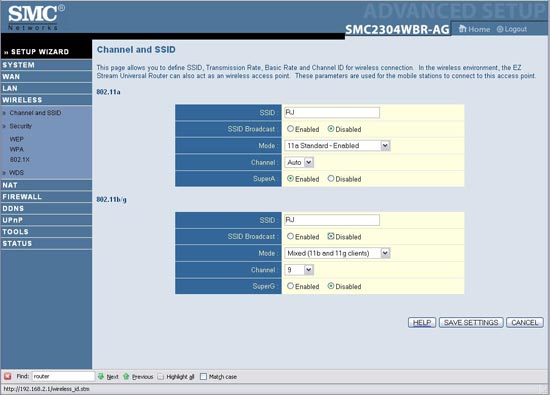Viewport: 550px width, 395px height.
Task: Click the Channel and SSID page heading
Action: tap(136, 49)
